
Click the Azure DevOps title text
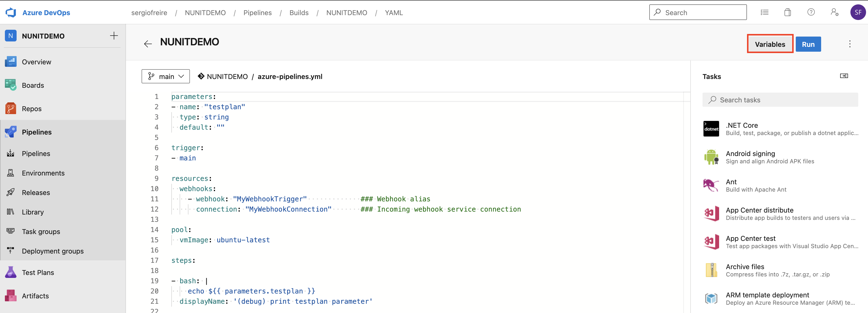tap(46, 12)
